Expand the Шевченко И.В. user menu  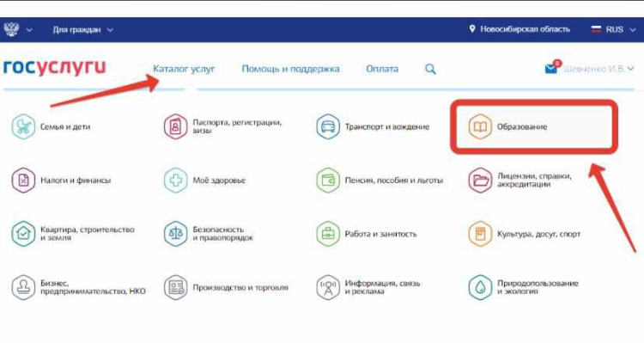598,69
